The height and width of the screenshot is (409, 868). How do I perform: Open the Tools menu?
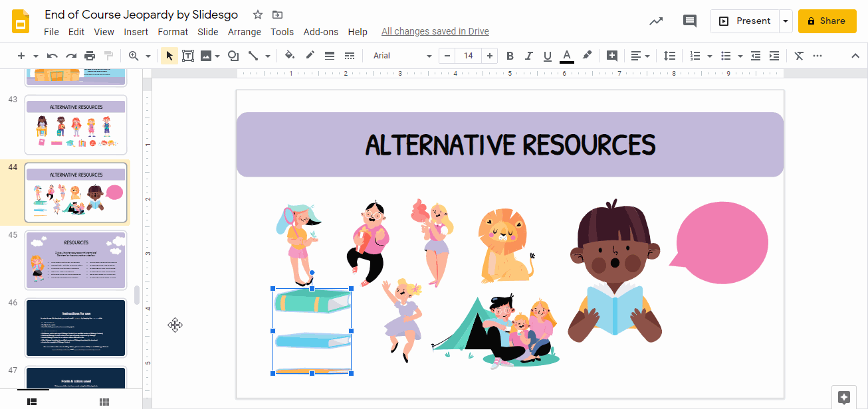pos(282,32)
